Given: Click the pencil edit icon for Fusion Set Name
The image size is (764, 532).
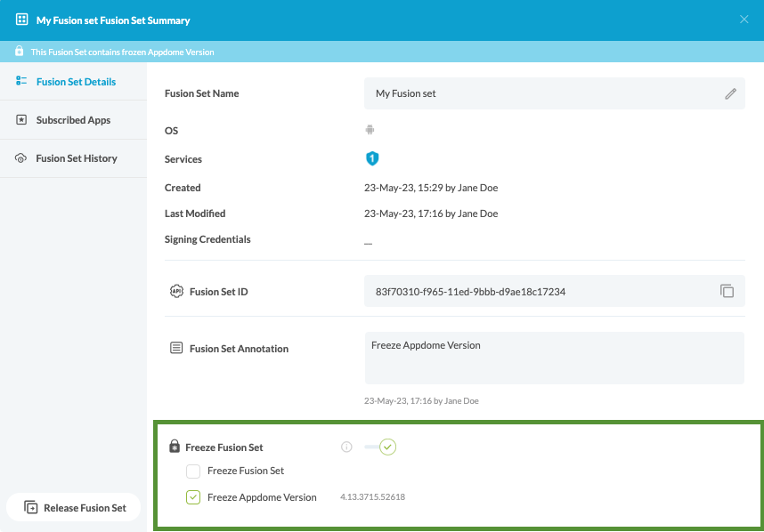Looking at the screenshot, I should pyautogui.click(x=730, y=93).
